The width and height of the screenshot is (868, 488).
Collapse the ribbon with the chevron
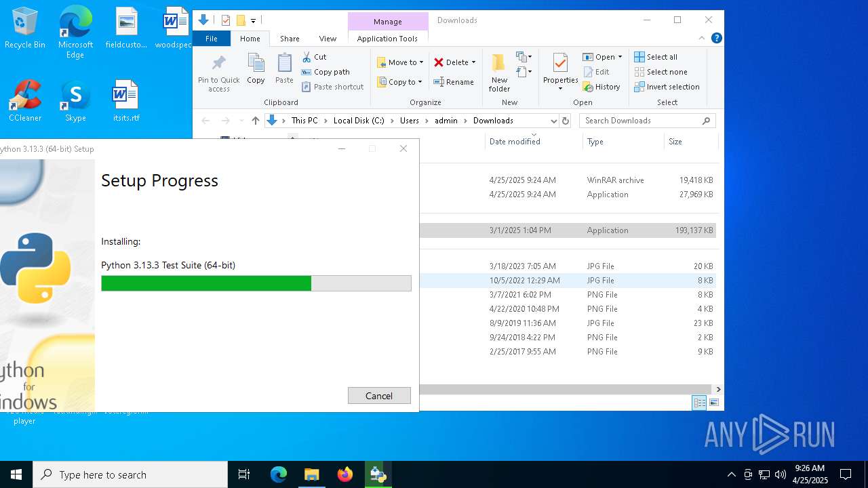tap(702, 38)
